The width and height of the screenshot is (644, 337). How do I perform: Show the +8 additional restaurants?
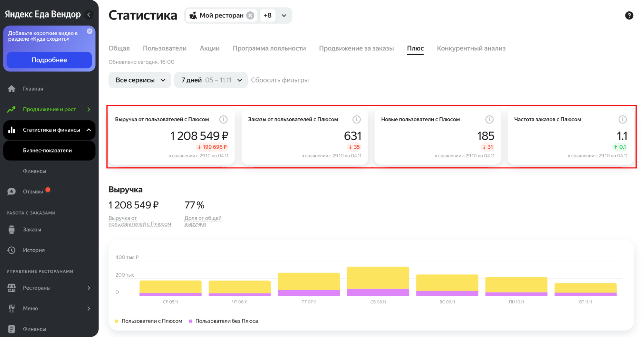pos(267,15)
